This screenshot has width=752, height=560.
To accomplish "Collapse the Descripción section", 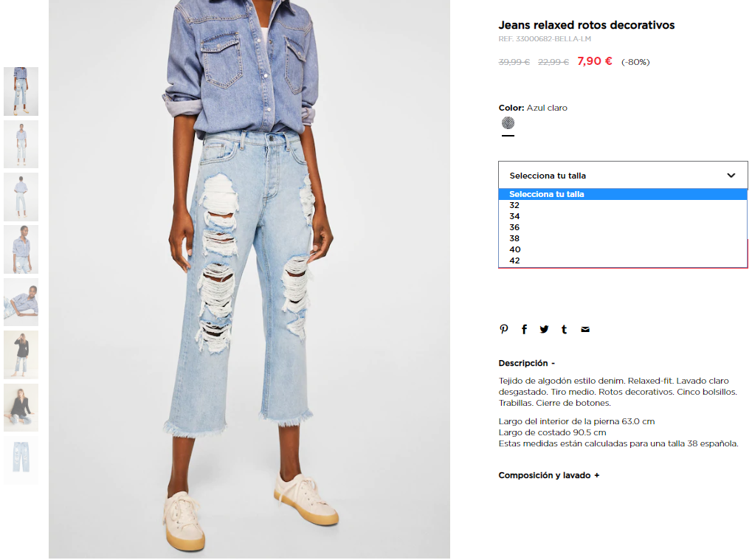I will (x=527, y=364).
